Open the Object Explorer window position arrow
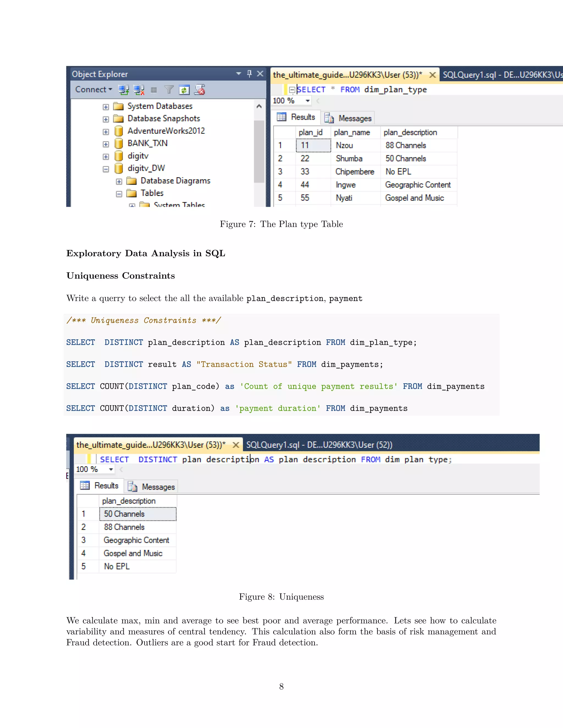 point(238,74)
